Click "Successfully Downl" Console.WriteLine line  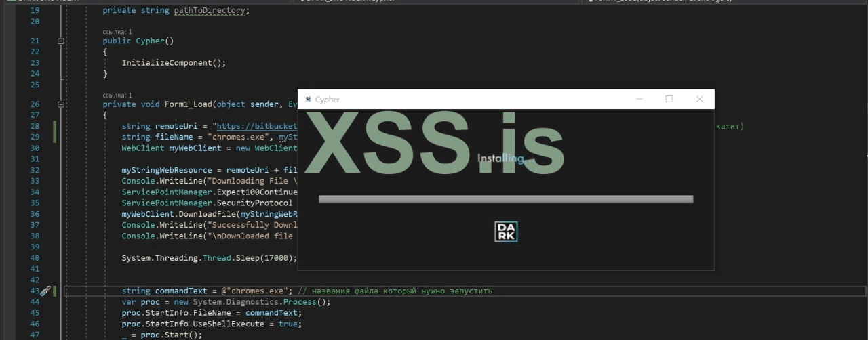pos(210,225)
